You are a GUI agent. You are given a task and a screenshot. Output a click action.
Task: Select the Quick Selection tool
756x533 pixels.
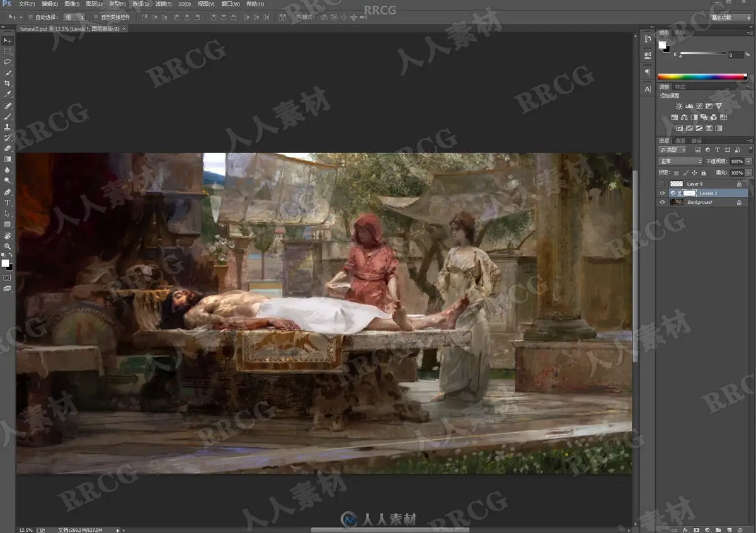click(x=8, y=72)
